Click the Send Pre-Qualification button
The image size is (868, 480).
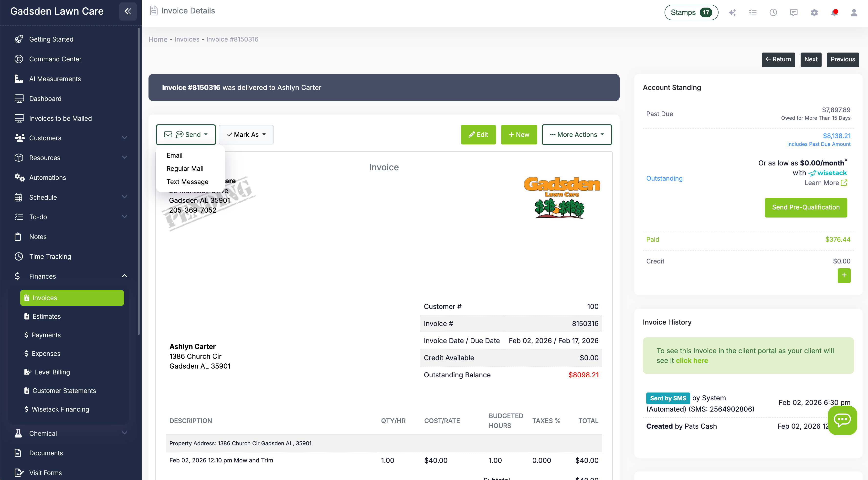click(x=805, y=207)
